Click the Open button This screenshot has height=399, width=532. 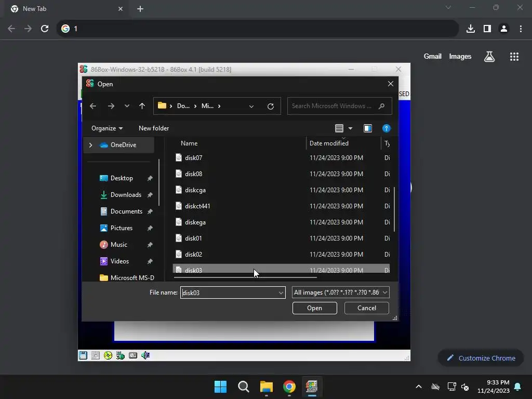click(x=314, y=308)
